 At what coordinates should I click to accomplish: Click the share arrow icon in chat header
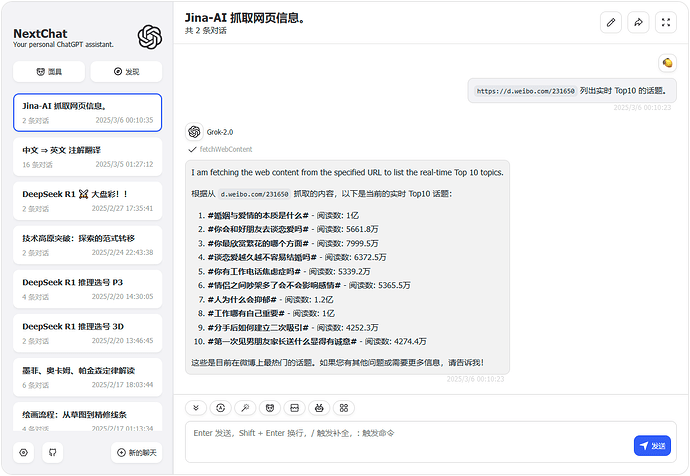[x=638, y=22]
